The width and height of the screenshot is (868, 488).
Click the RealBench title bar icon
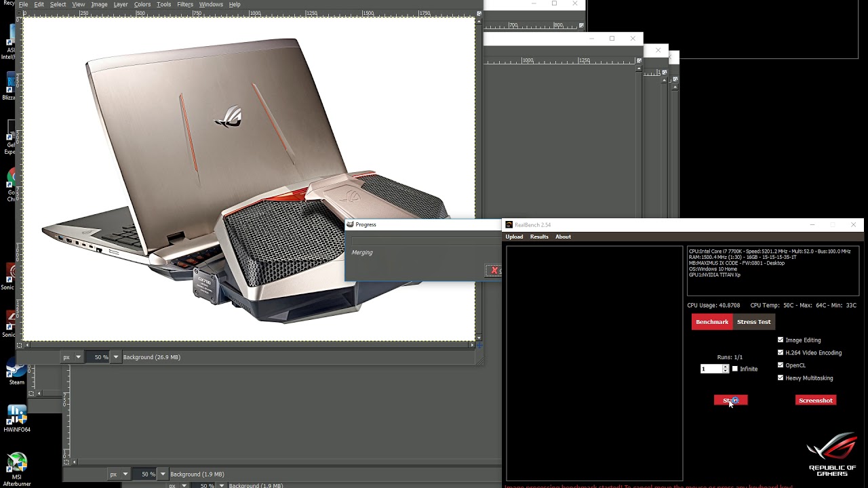[x=509, y=225]
